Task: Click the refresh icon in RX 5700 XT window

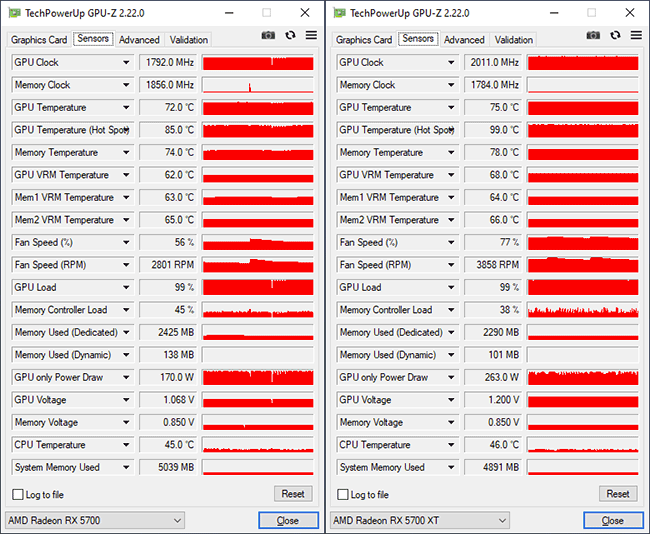Action: coord(615,35)
